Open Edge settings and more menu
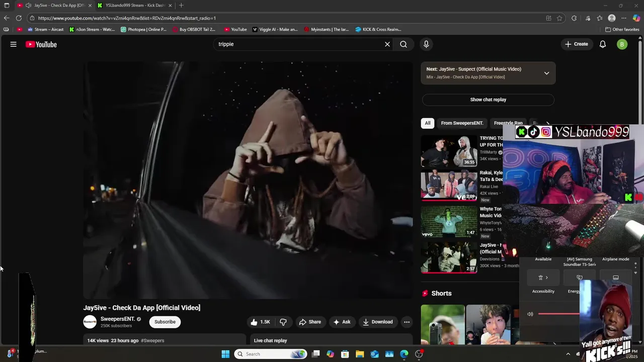The image size is (644, 362). pos(624,18)
